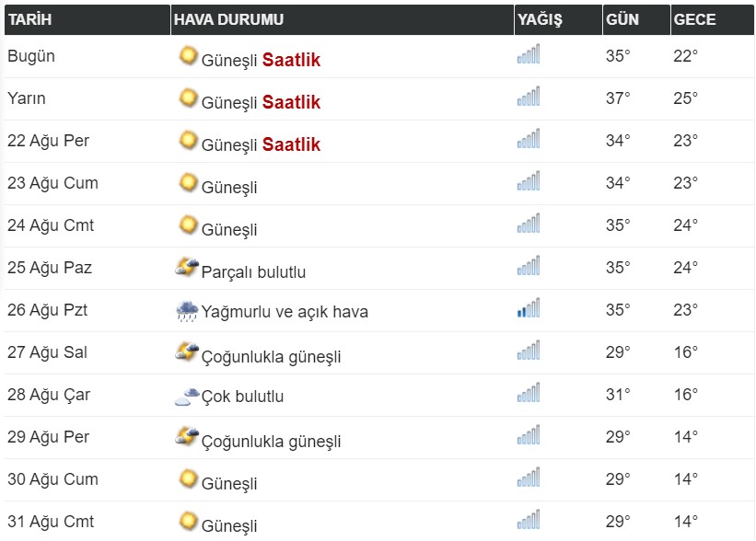Click the 37° day temperature for Yarın
This screenshot has width=756, height=541.
(618, 98)
